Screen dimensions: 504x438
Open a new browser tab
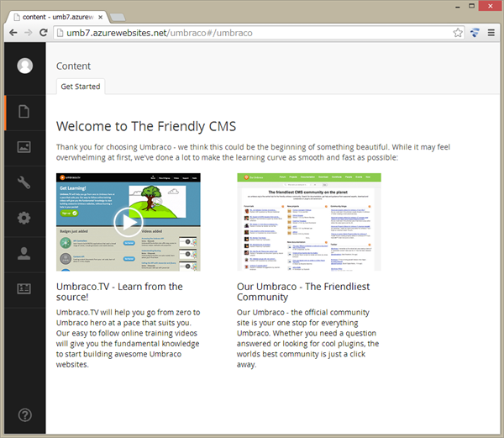(x=117, y=16)
